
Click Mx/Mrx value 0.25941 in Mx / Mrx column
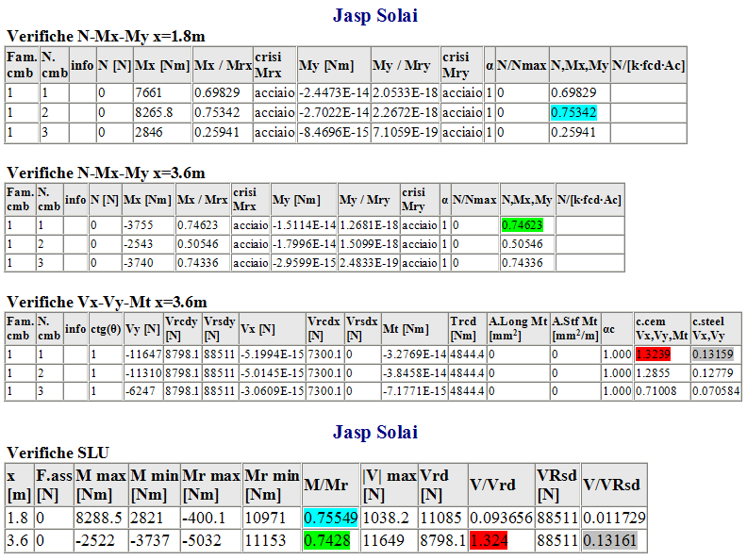[217, 132]
